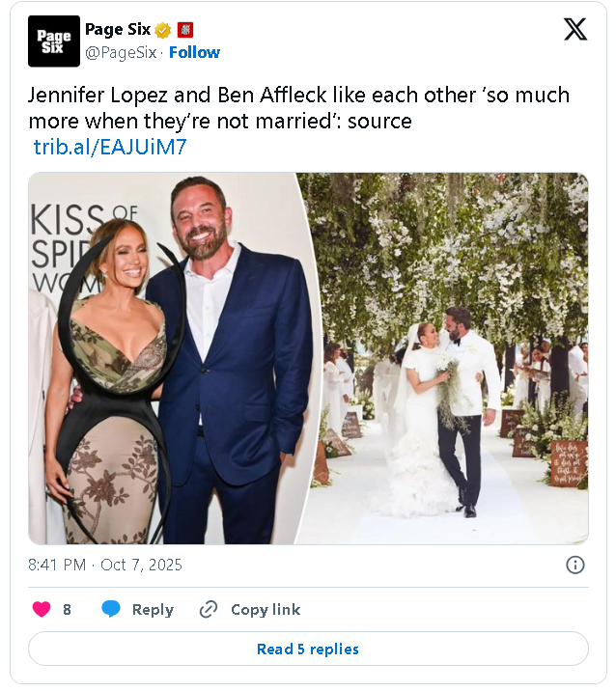Open the Twitter info circle icon
Viewport: 616px width, 691px height.
coord(574,565)
